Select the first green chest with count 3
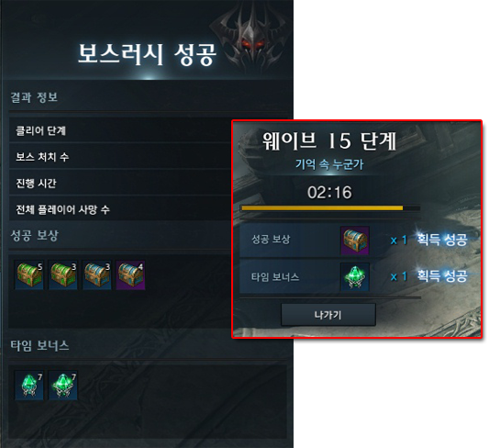 pos(63,274)
